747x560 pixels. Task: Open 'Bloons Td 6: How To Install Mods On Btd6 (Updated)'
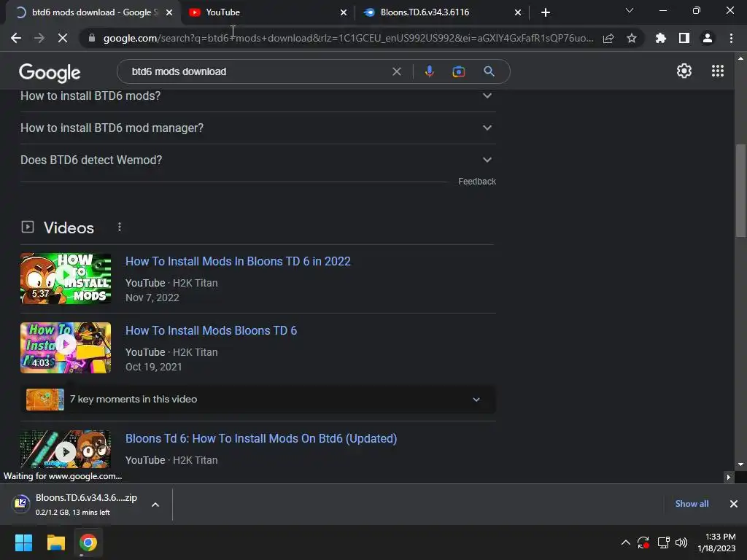click(261, 438)
